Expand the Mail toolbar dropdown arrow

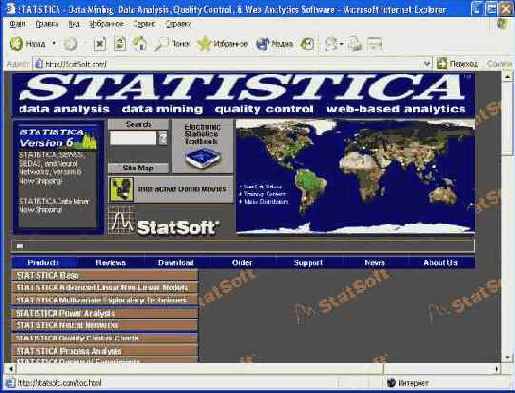click(x=342, y=44)
